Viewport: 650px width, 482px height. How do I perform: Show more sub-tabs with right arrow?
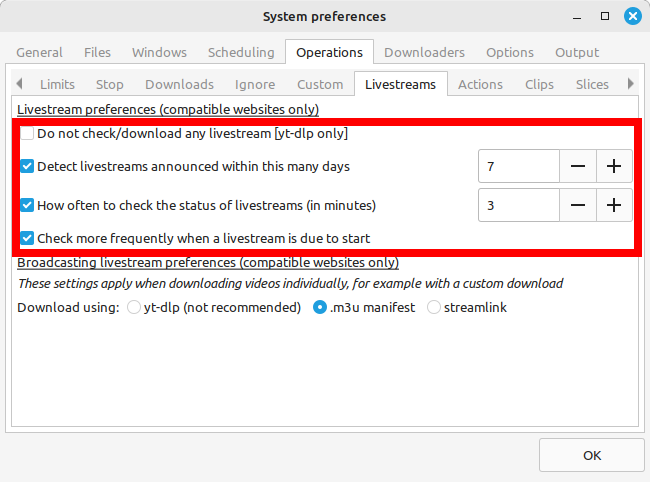pyautogui.click(x=631, y=84)
